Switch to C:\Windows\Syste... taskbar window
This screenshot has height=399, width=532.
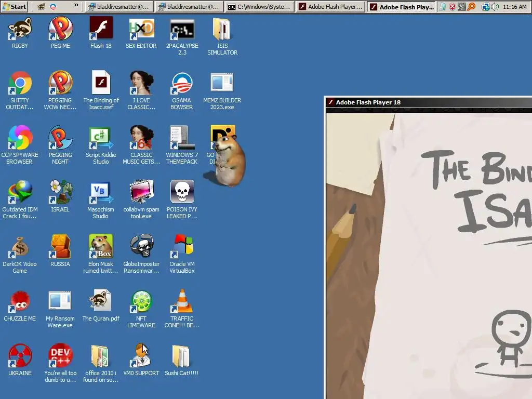click(x=260, y=6)
